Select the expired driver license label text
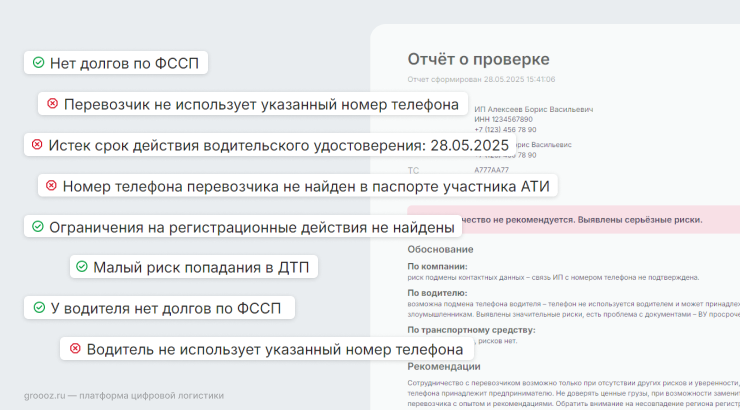 tap(278, 145)
